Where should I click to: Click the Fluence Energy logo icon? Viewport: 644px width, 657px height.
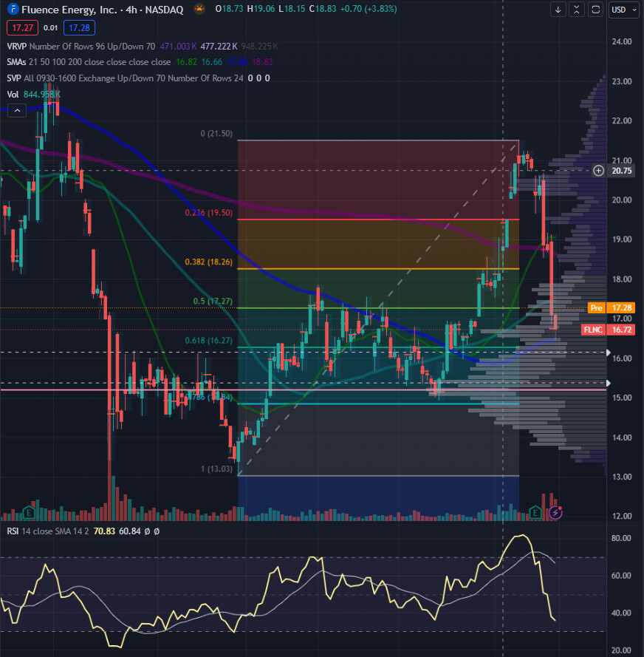pyautogui.click(x=12, y=9)
